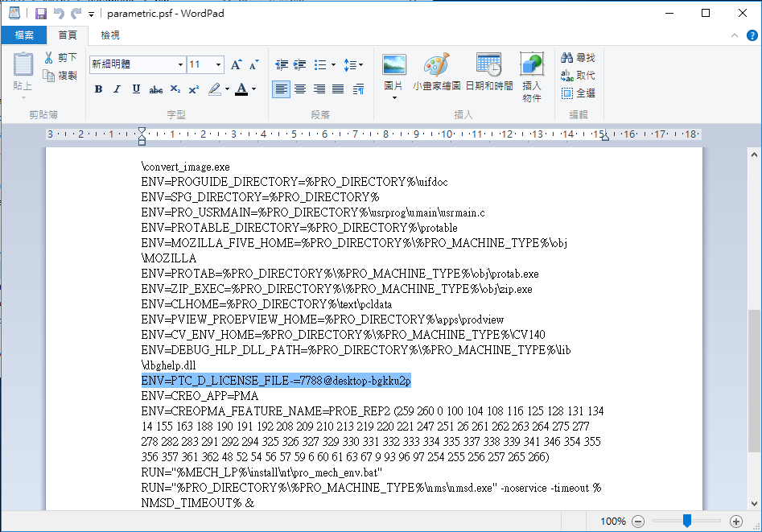Increase paragraph indent

pyautogui.click(x=300, y=64)
